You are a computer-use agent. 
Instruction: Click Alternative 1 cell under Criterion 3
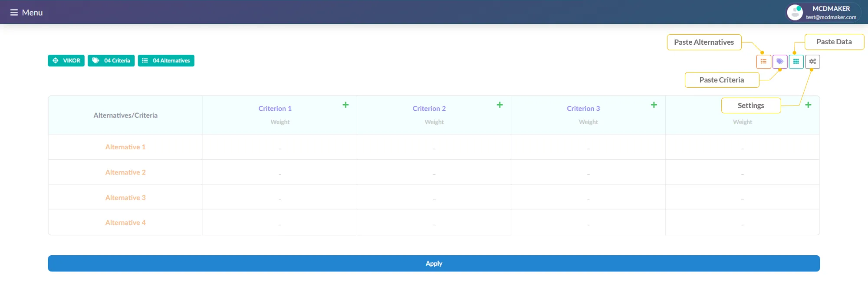588,147
